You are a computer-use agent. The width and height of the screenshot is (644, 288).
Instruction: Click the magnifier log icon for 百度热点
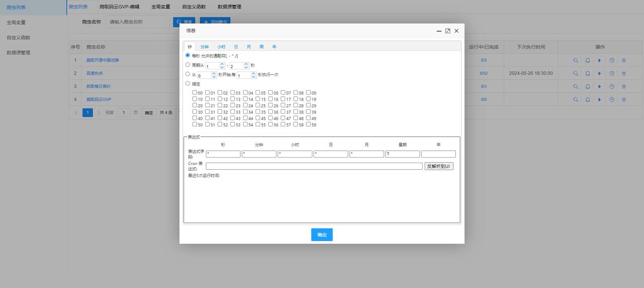coord(576,73)
